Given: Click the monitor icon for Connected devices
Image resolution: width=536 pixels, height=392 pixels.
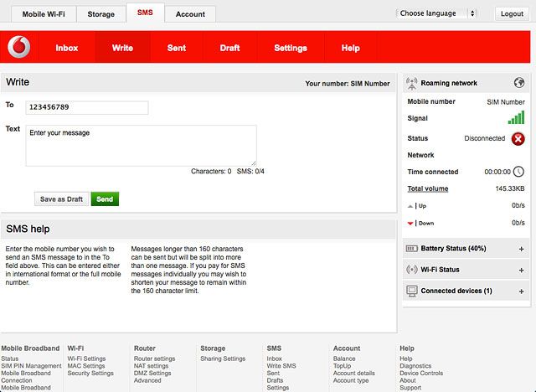Looking at the screenshot, I should tap(412, 291).
